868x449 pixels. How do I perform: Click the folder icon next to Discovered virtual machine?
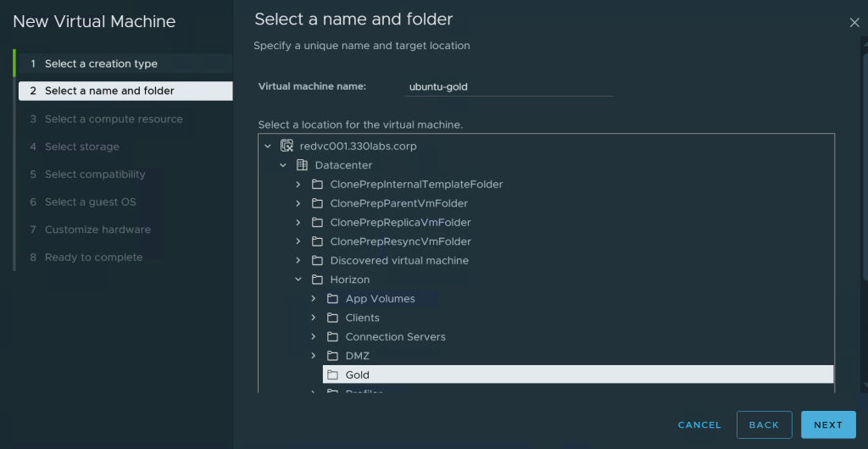(317, 260)
